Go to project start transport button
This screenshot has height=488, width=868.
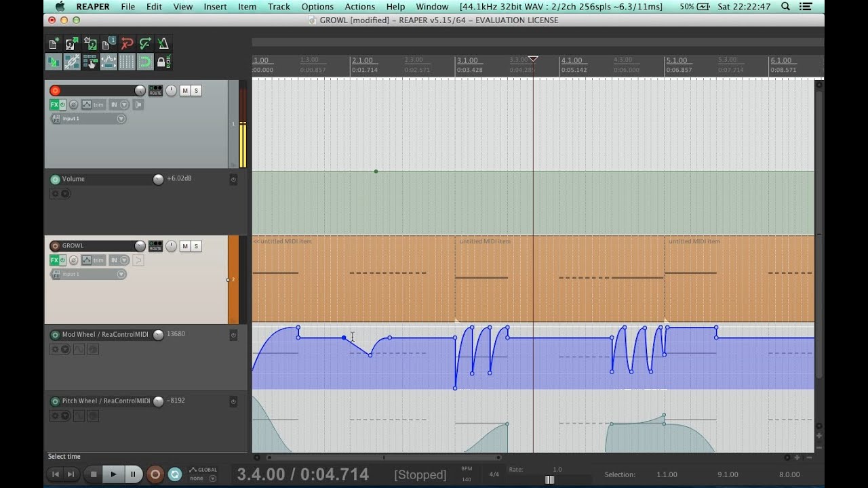click(56, 474)
